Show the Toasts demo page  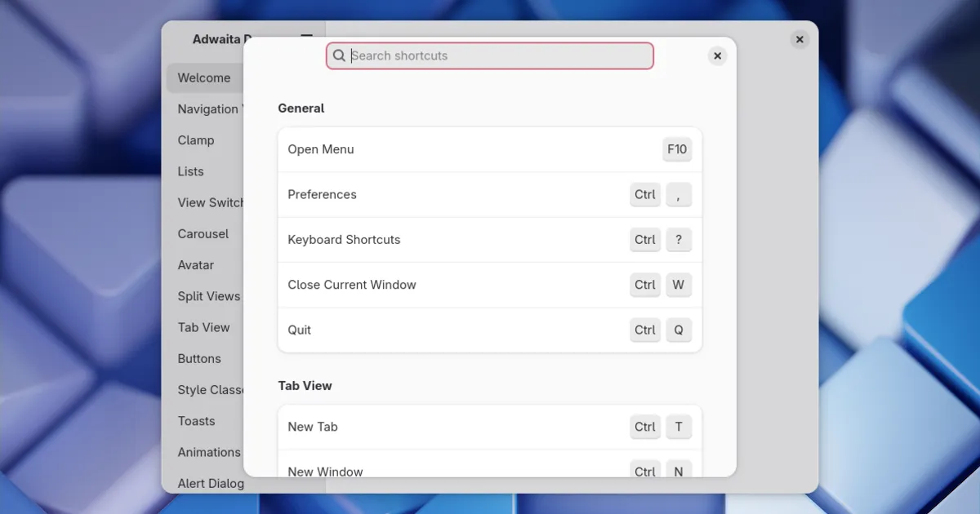click(x=197, y=421)
